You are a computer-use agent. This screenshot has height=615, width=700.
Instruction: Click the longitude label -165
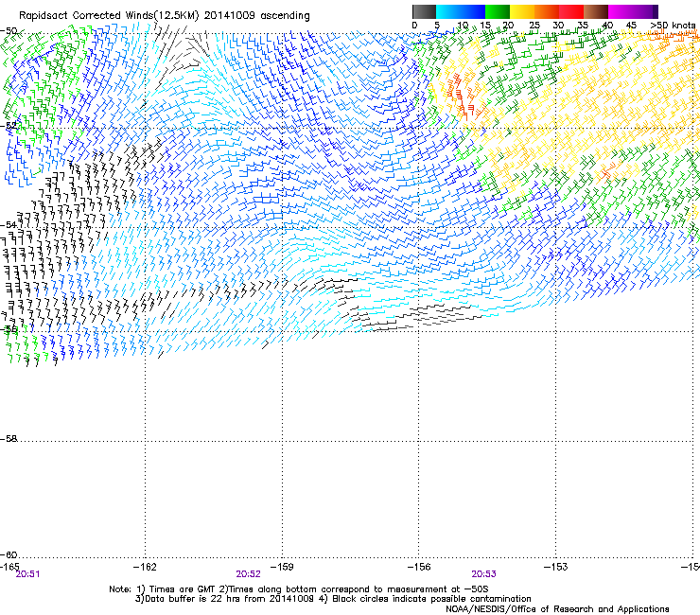click(9, 567)
